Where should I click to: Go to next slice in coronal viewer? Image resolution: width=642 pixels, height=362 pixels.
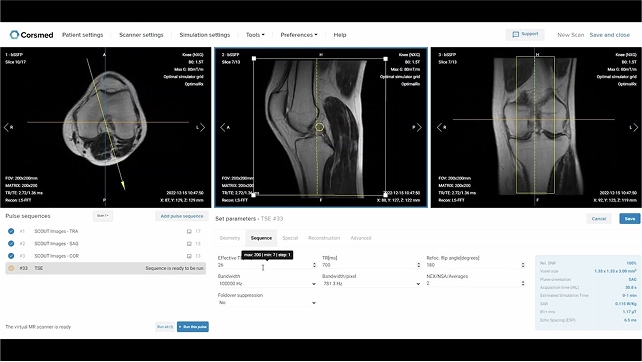pos(635,127)
